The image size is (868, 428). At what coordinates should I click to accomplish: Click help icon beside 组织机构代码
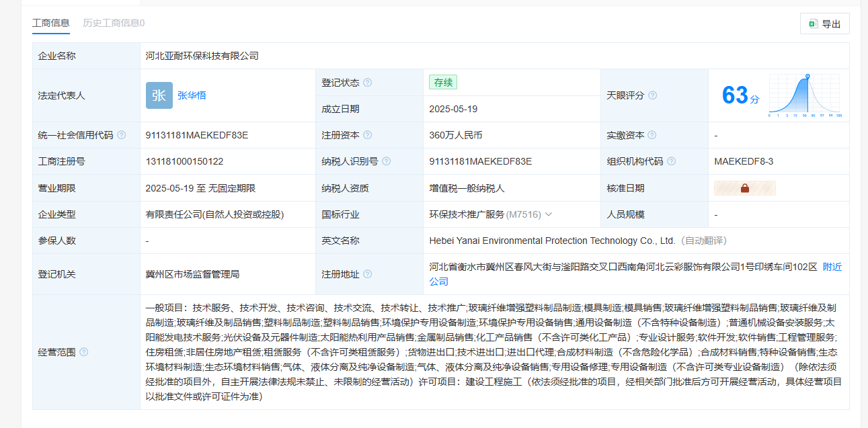click(671, 161)
